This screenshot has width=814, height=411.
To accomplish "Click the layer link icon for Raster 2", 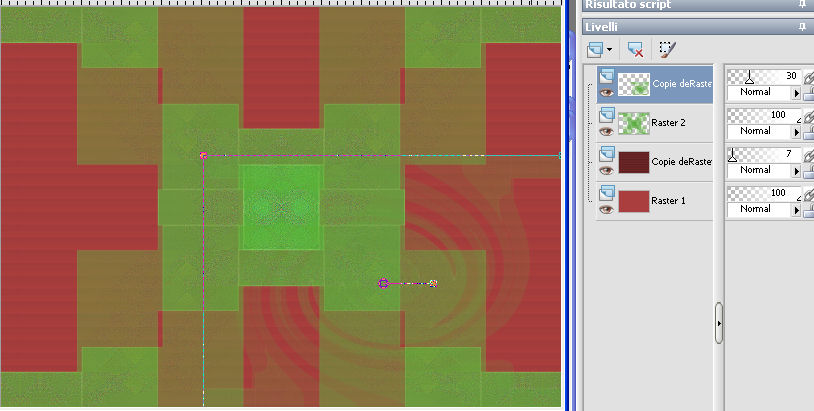I will pyautogui.click(x=808, y=118).
